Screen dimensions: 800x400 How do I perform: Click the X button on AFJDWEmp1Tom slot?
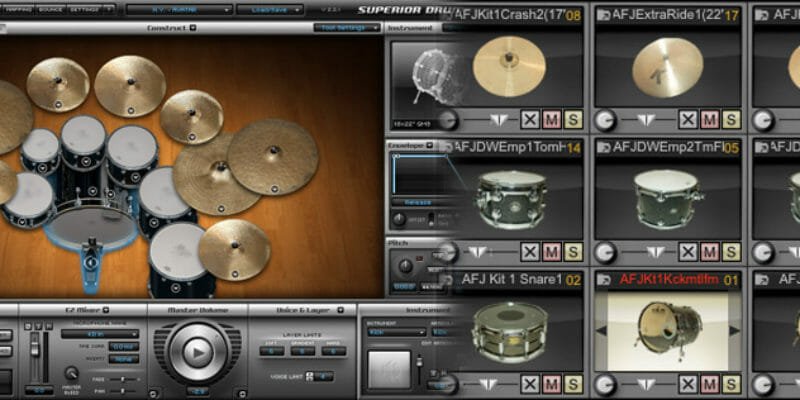[530, 252]
